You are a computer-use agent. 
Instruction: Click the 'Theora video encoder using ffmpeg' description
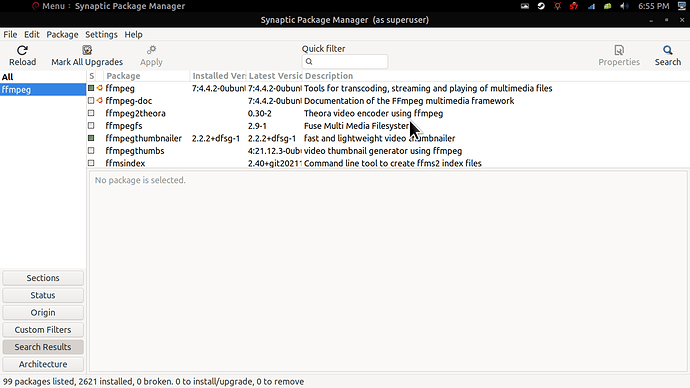tap(373, 113)
